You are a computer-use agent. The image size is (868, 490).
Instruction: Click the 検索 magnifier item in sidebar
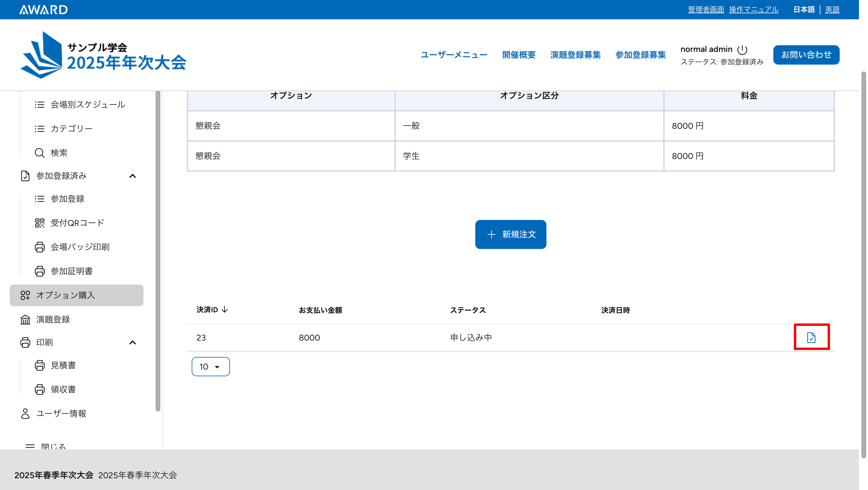tap(59, 153)
